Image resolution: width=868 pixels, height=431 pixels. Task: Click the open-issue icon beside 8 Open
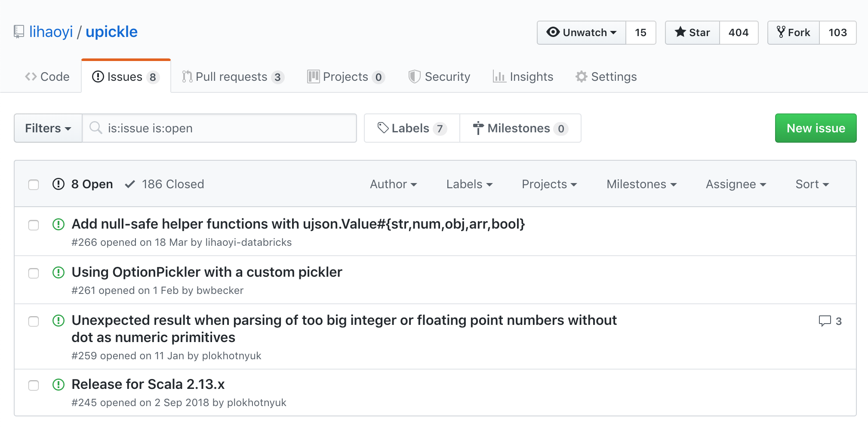58,184
